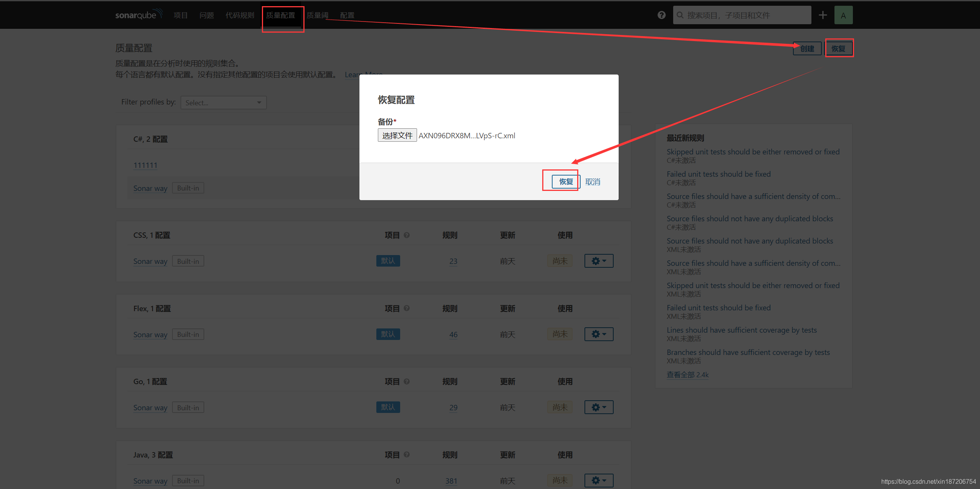Open Failed unit tests rule marked C#未激活
Screen dimensions: 980x489
[x=718, y=174]
